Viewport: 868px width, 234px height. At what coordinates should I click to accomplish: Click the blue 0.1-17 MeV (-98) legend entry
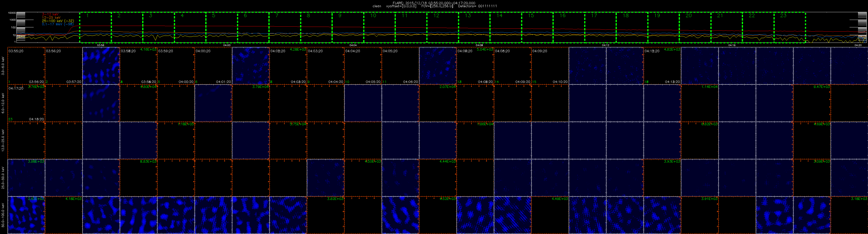(x=58, y=24)
